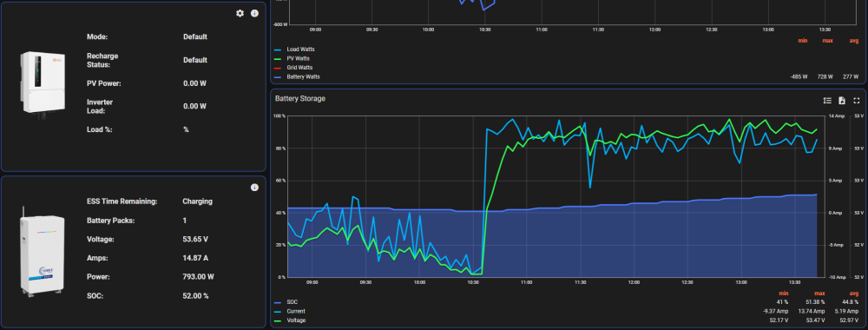Screen dimensions: 868x330
Task: Click info icon on inverter card
Action: 254,13
